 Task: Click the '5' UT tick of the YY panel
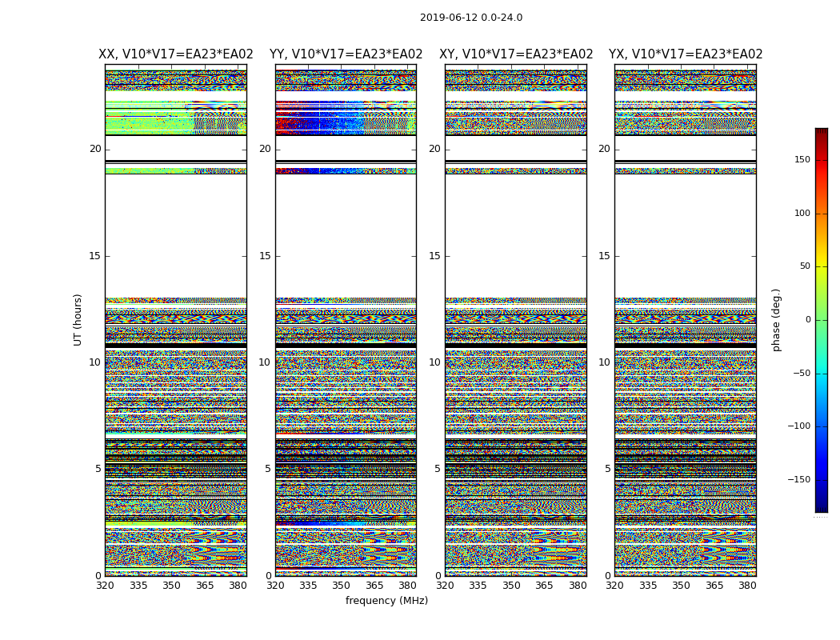point(268,469)
